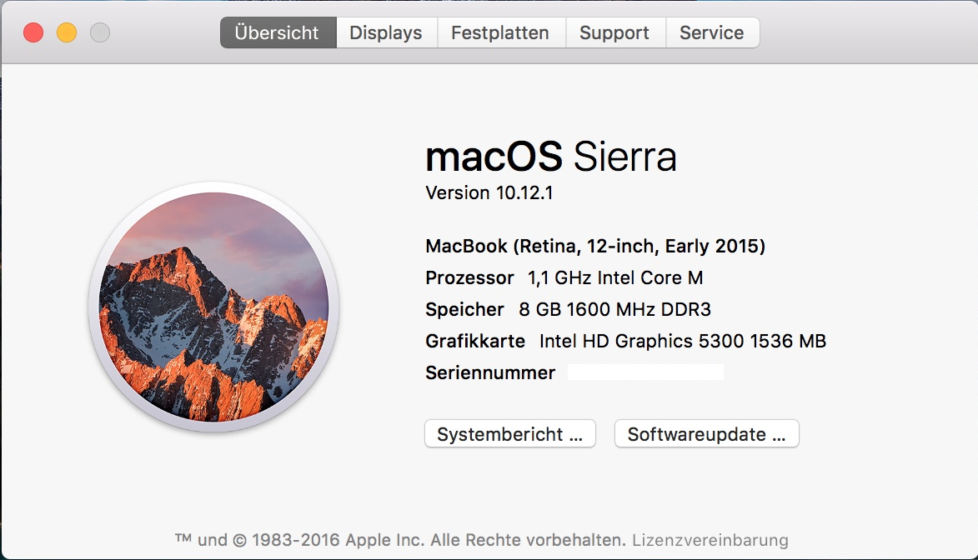
Task: Close the window with the red button
Action: 33,32
